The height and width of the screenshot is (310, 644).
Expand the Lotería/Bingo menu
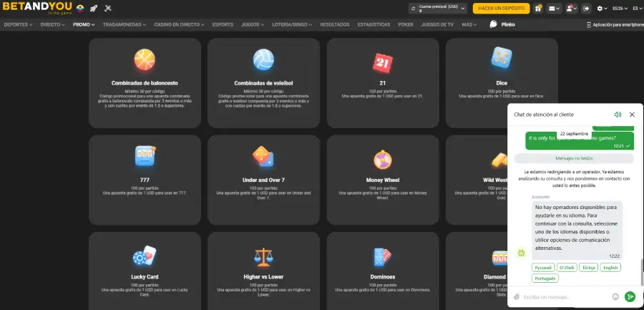292,24
